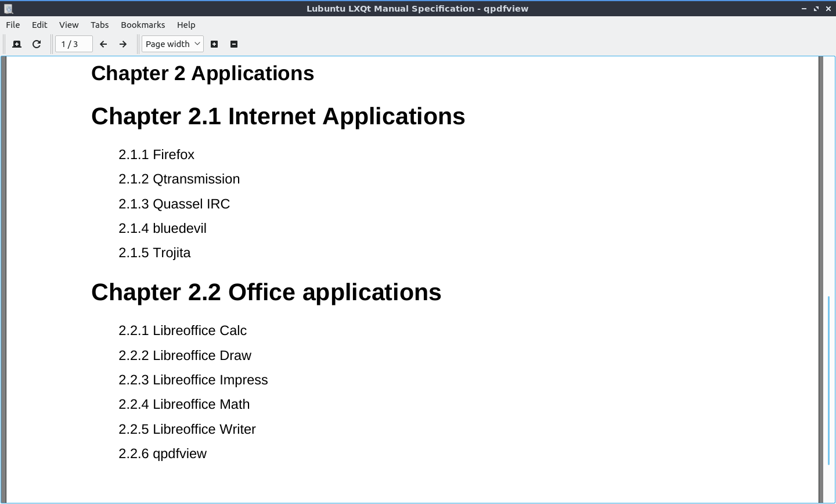Minimize the qpdfview window
The image size is (836, 504).
pos(804,9)
